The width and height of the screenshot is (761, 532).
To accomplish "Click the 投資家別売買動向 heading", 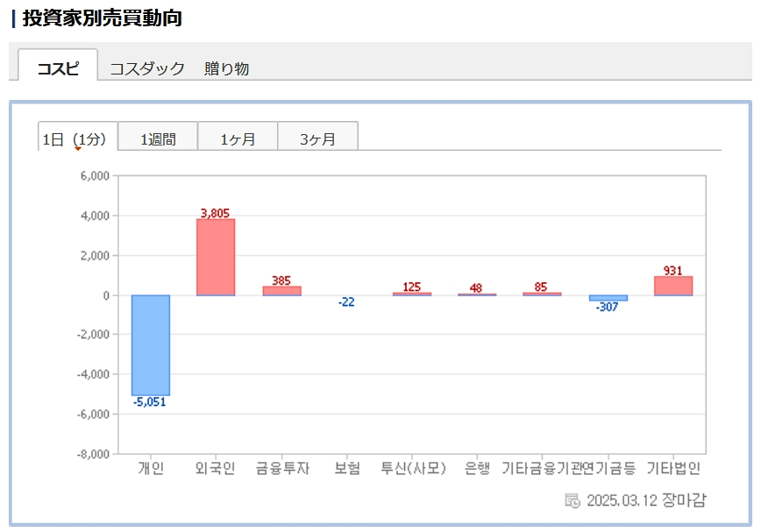I will pos(102,18).
